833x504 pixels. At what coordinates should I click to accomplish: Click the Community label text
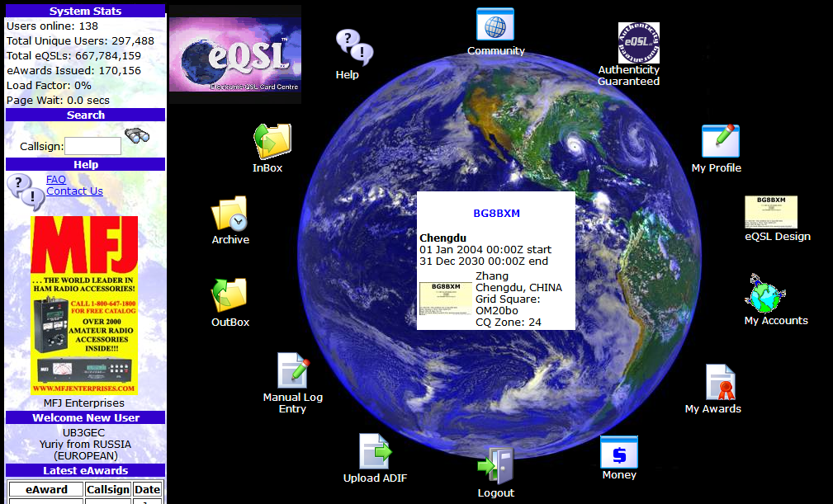tap(495, 51)
